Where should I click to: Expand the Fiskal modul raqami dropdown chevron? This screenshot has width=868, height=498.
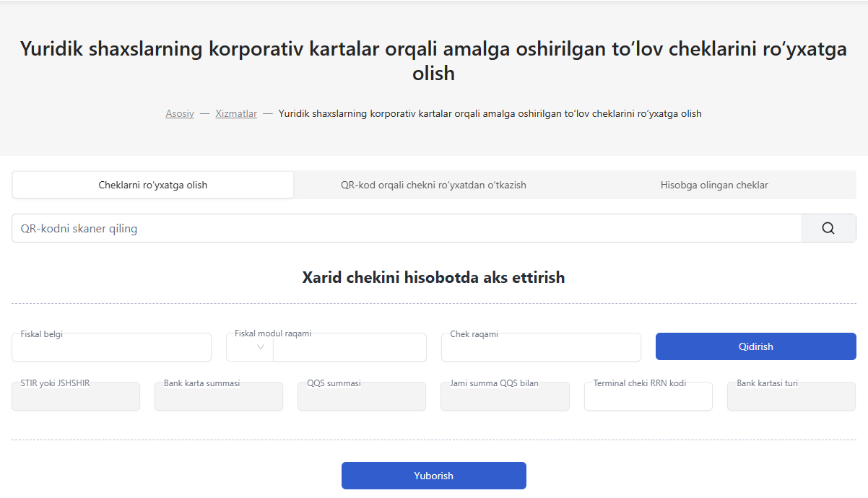(261, 348)
